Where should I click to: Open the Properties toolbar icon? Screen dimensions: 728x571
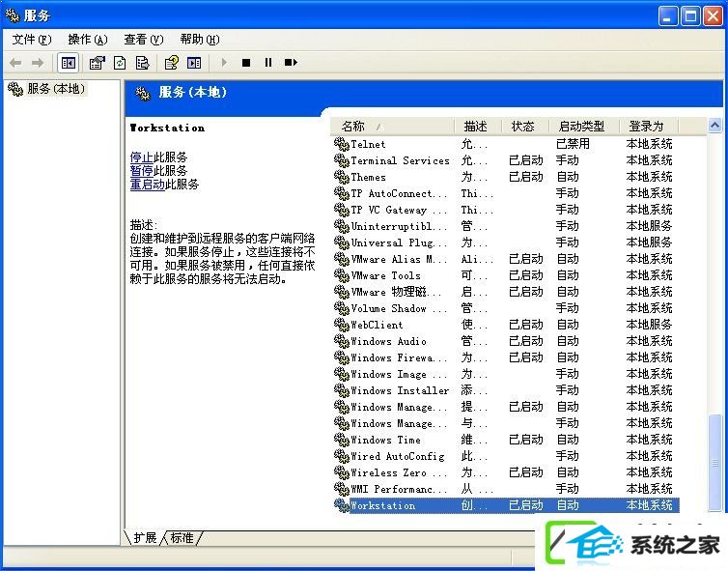(98, 62)
